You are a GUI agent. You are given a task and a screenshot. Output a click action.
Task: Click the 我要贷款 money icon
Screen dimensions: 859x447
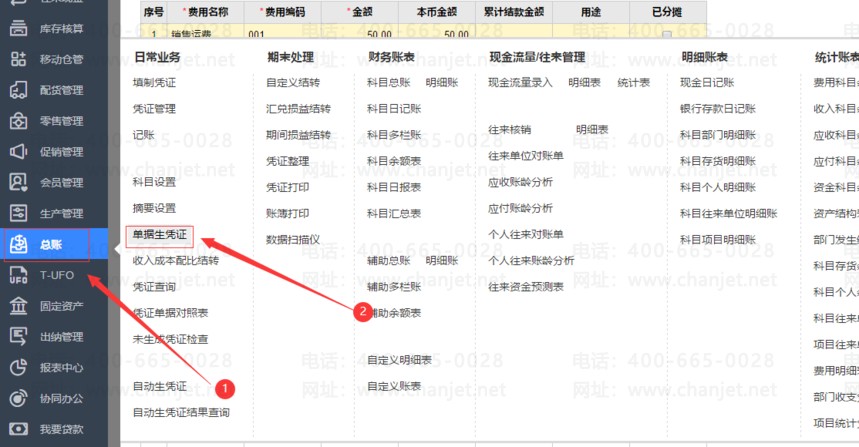pos(18,429)
